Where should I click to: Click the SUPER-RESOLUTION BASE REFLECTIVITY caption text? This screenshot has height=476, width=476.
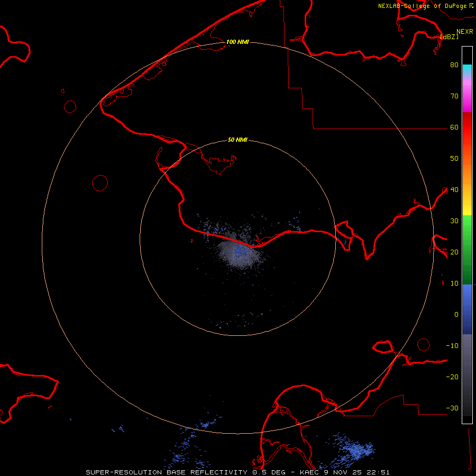point(167,472)
